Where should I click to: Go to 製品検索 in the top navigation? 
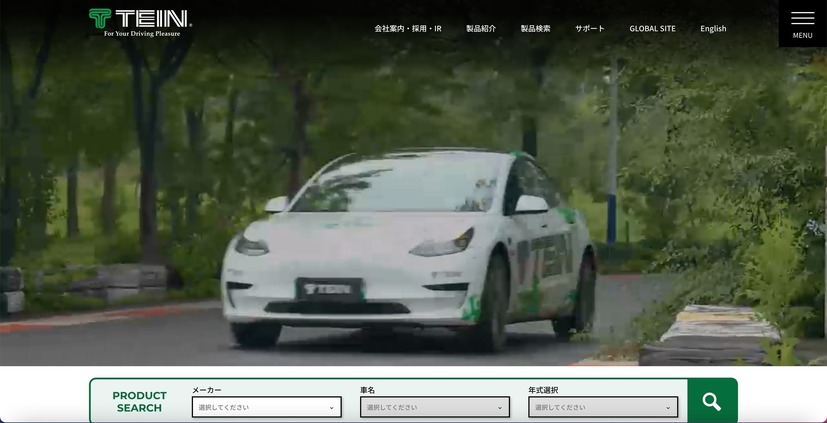click(x=535, y=29)
